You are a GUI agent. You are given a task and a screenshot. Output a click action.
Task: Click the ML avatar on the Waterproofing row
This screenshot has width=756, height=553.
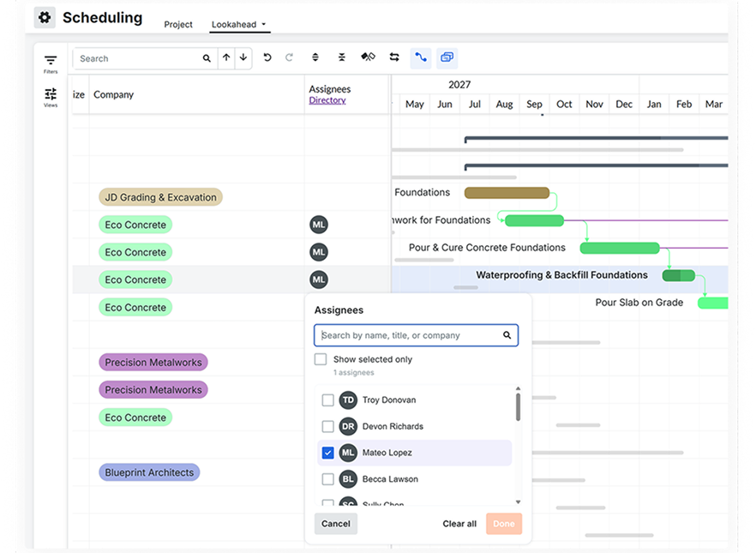319,280
